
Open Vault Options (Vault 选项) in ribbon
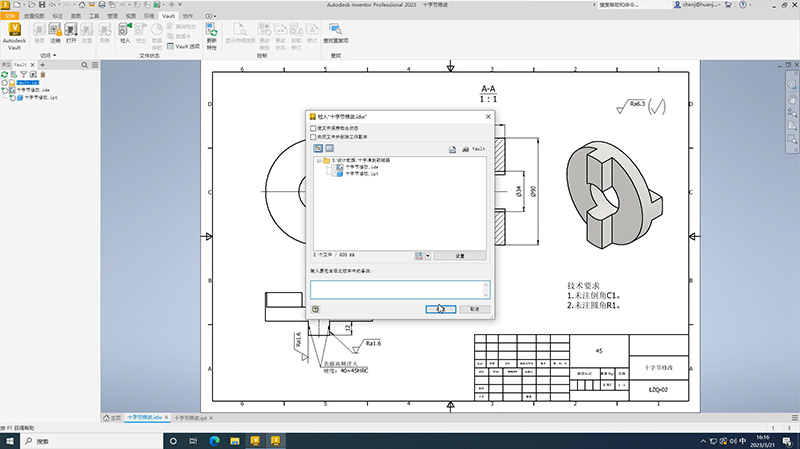click(x=182, y=47)
